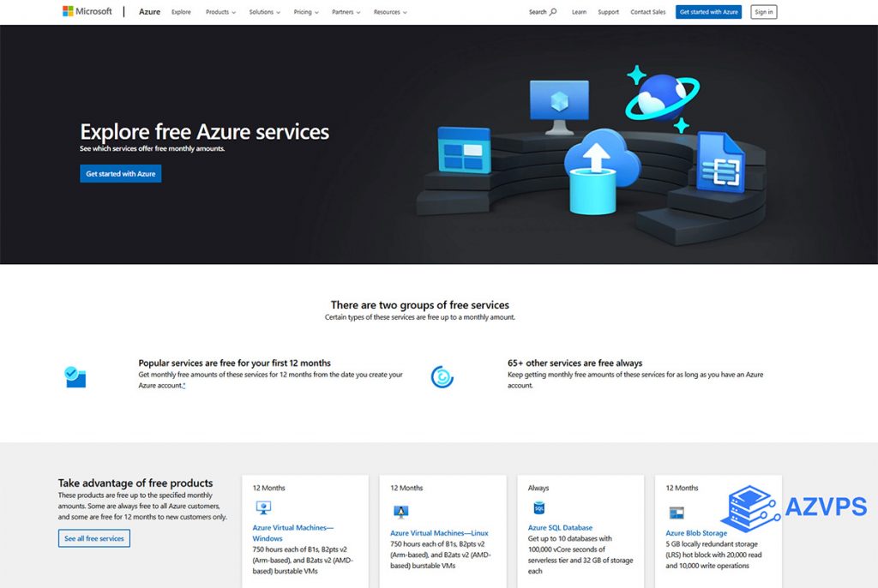878x588 pixels.
Task: Open the Solutions dropdown menu
Action: pyautogui.click(x=264, y=13)
